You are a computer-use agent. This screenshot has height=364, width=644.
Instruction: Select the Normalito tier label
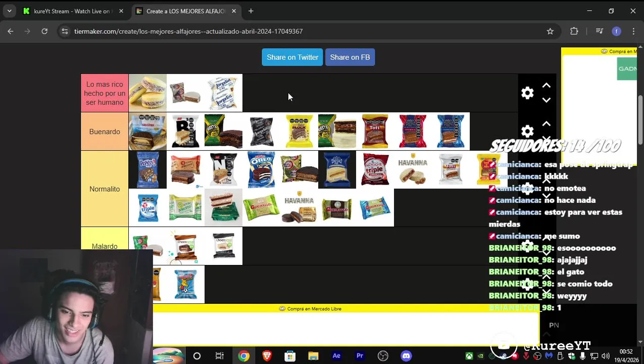[105, 189]
